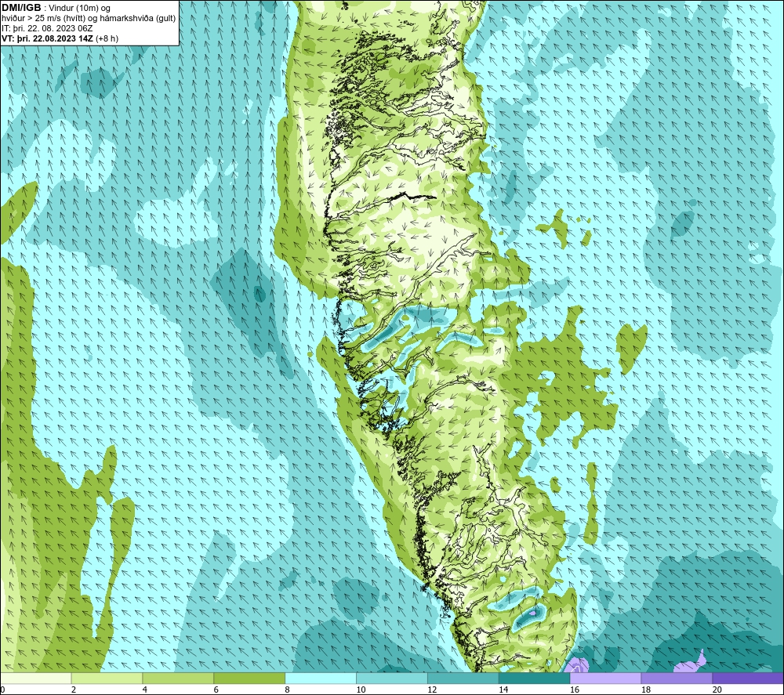Screen dimensions: 784x695
Task: Click the 12–14 m/s teal legend swatch
Action: [463, 679]
